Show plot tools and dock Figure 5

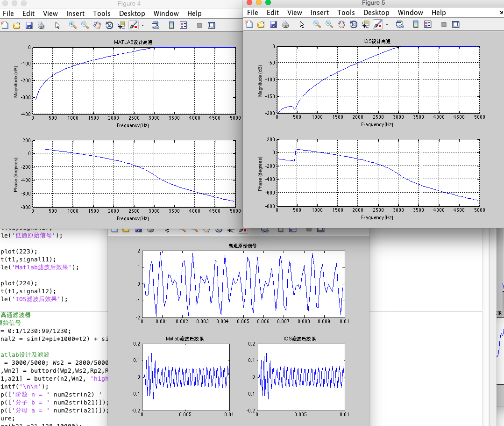[x=456, y=24]
